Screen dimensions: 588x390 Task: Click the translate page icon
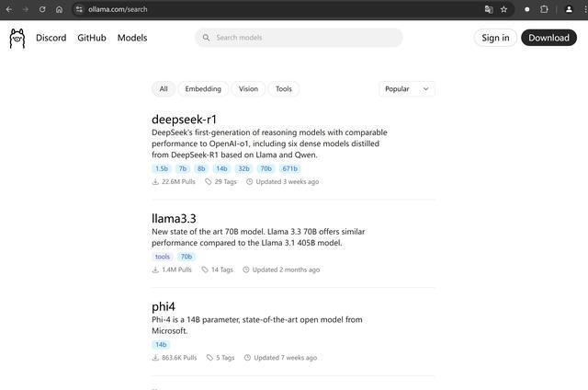tap(489, 9)
